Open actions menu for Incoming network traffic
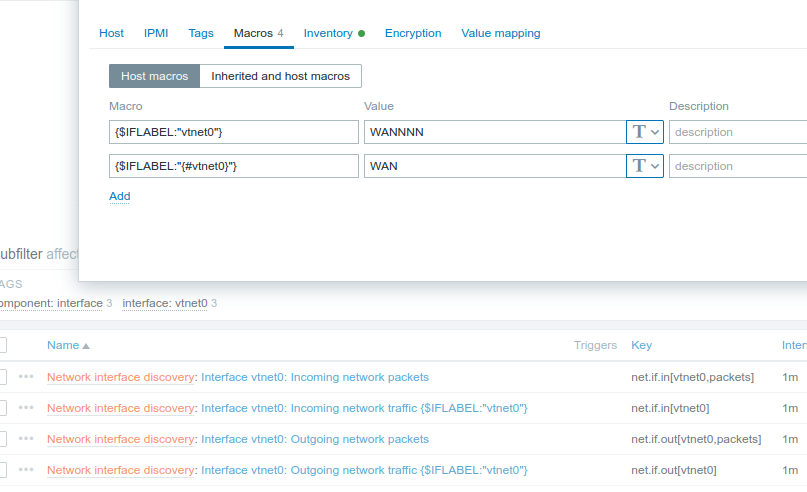The image size is (807, 492). 26,408
